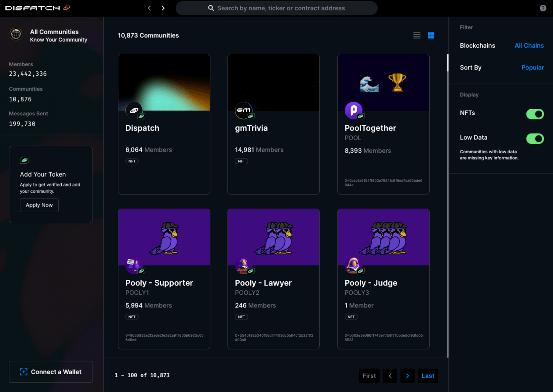Viewport: 553px width, 392px height.
Task: Click the gmTrivia community avatar
Action: tap(244, 110)
